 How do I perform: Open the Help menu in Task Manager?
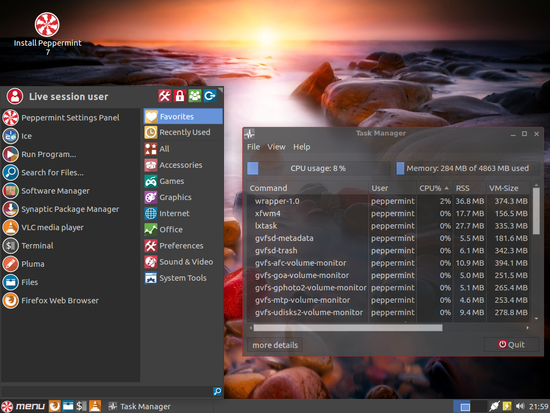tap(302, 147)
